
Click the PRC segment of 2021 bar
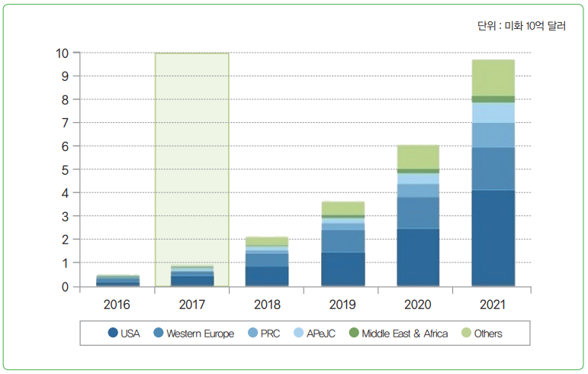(493, 135)
